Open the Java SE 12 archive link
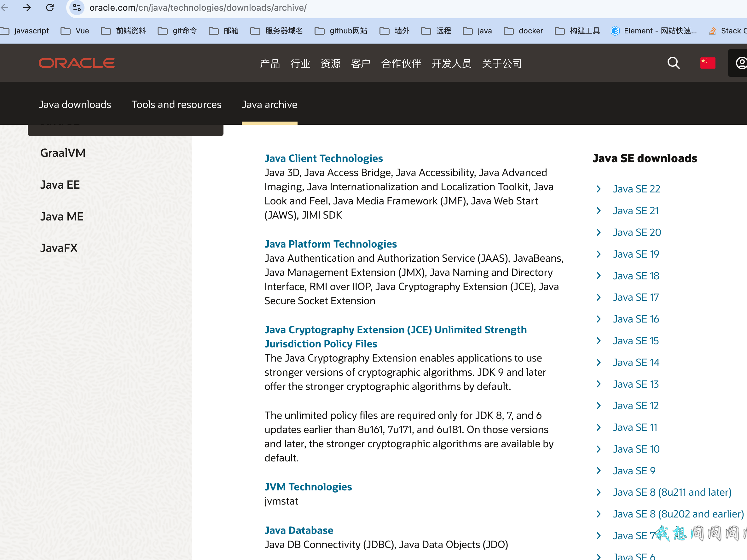This screenshot has height=560, width=747. 635,406
